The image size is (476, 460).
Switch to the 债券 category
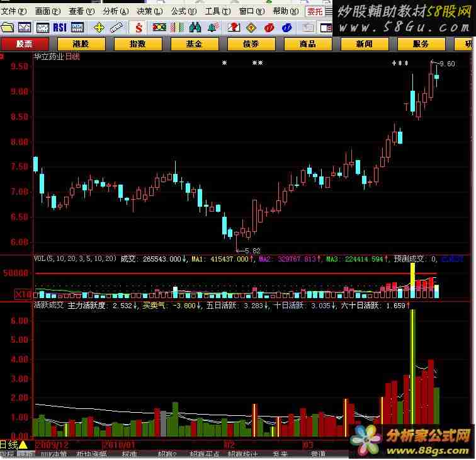click(x=251, y=44)
